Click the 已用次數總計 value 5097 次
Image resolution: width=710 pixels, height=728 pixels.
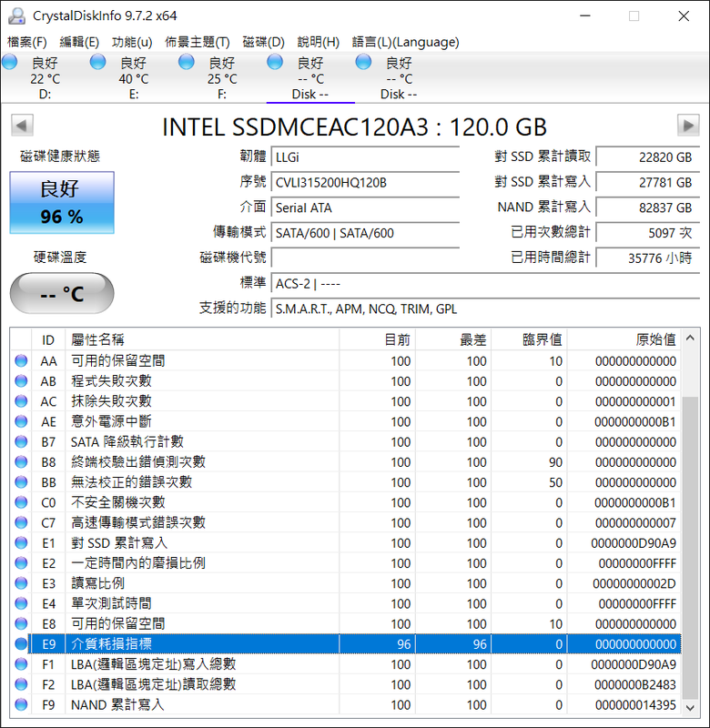tap(647, 233)
